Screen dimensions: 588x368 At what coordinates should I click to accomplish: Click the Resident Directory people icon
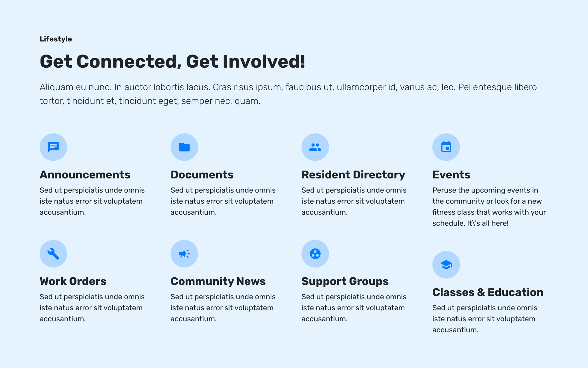pos(315,147)
